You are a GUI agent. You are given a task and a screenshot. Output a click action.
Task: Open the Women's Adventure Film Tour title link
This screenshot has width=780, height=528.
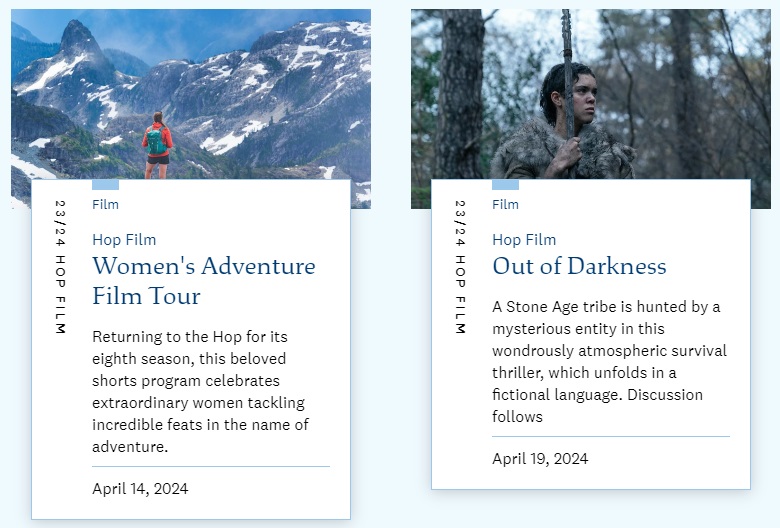tap(203, 281)
